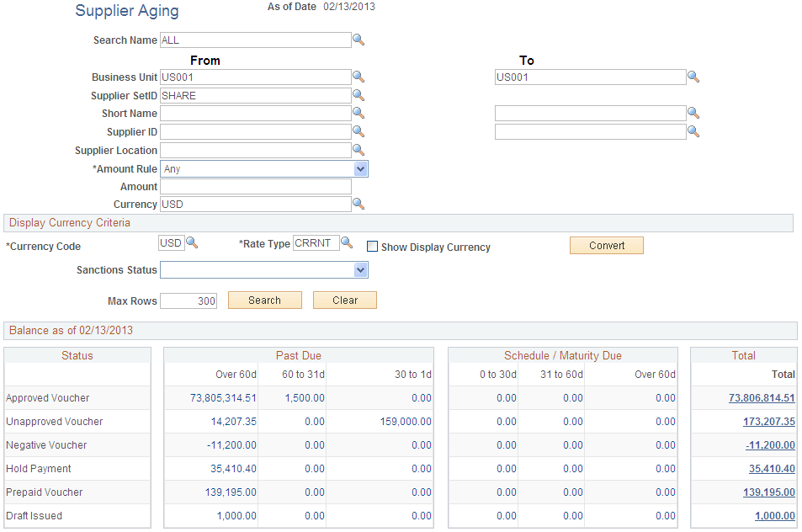The height and width of the screenshot is (532, 802).
Task: Open the Currency lookup next to USD
Action: pos(359,204)
